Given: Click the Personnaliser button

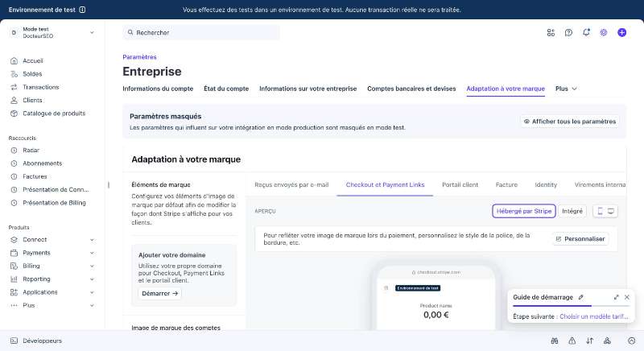Looking at the screenshot, I should [x=580, y=239].
